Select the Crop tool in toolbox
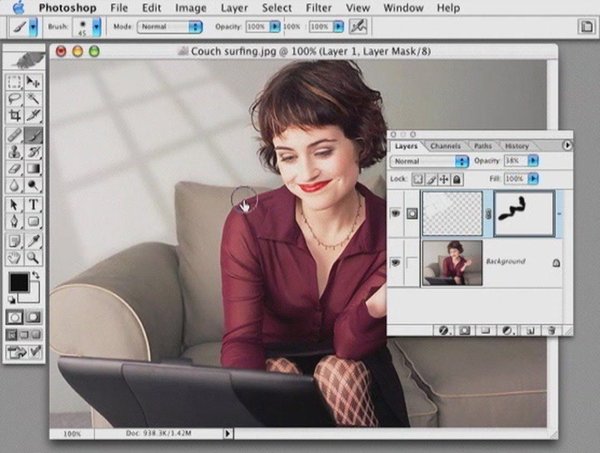The height and width of the screenshot is (453, 600). click(x=14, y=116)
